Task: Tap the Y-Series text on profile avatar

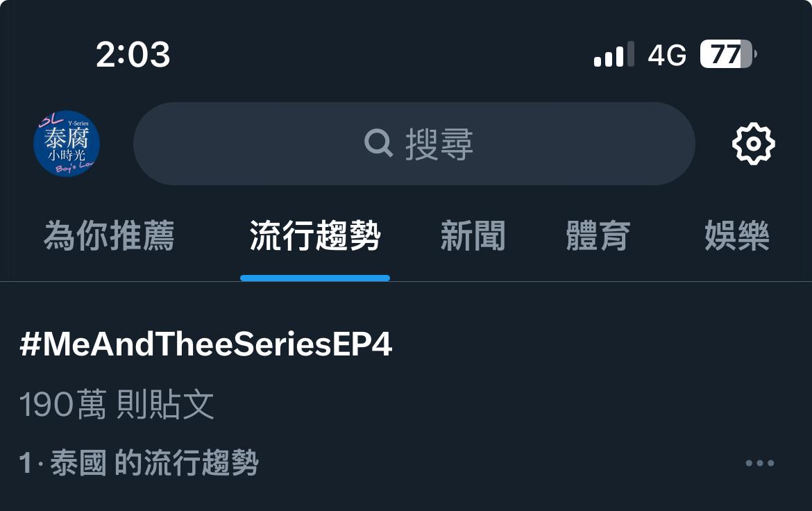Action: click(78, 124)
